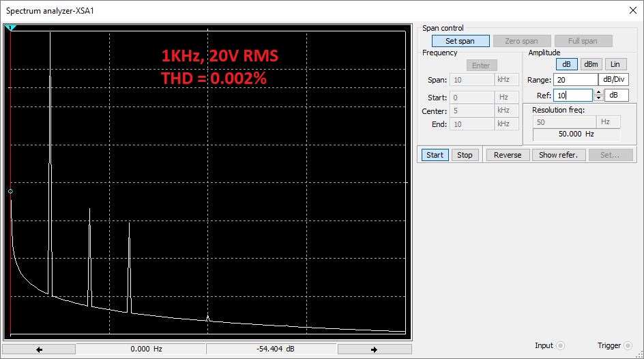Click the Start Hz unit field
Image resolution: width=644 pixels, height=359 pixels.
pos(506,98)
